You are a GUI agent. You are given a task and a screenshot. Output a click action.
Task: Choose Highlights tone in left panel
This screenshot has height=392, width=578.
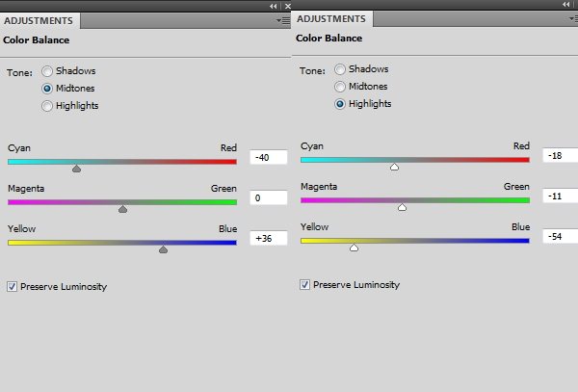(x=47, y=106)
